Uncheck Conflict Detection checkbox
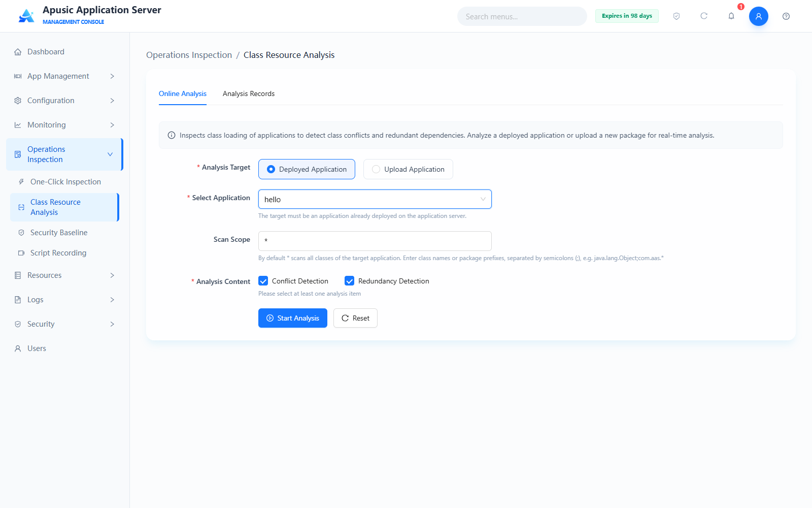This screenshot has height=508, width=812. pyautogui.click(x=263, y=281)
